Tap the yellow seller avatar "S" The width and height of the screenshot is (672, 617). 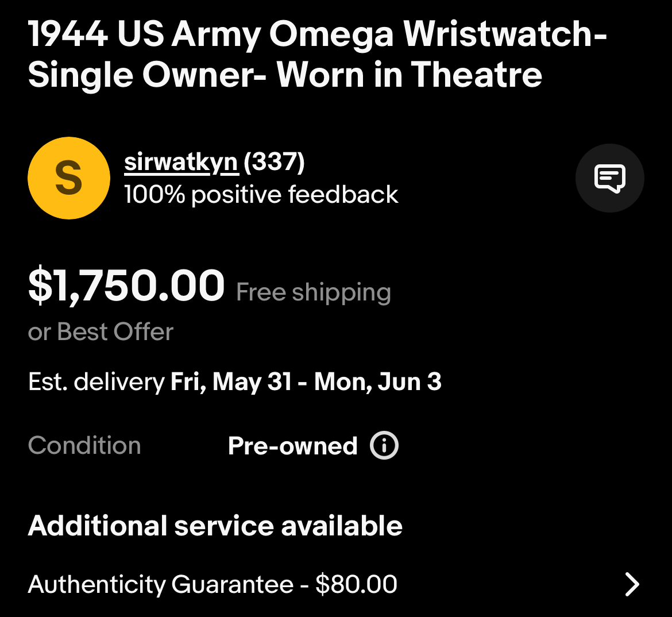tap(69, 178)
